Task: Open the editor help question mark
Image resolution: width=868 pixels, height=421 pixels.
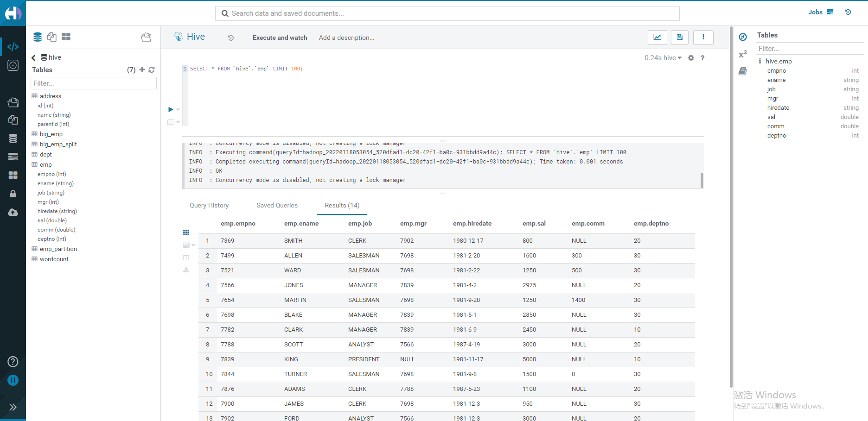Action: tap(702, 58)
